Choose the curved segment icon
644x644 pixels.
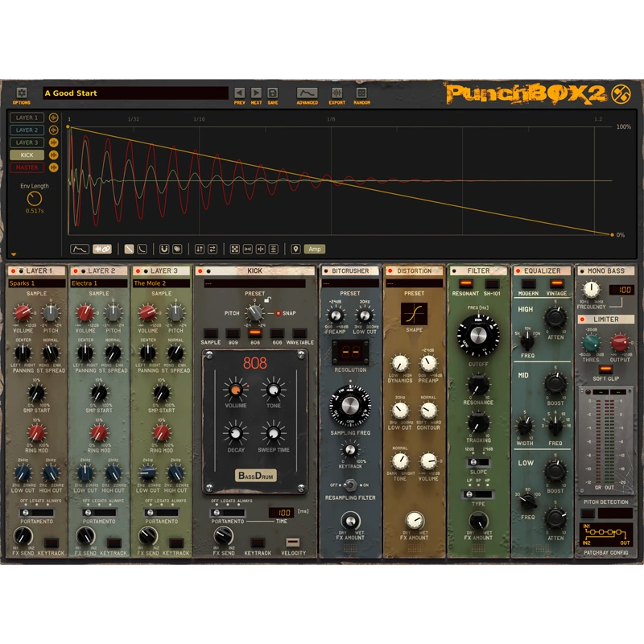tap(142, 249)
